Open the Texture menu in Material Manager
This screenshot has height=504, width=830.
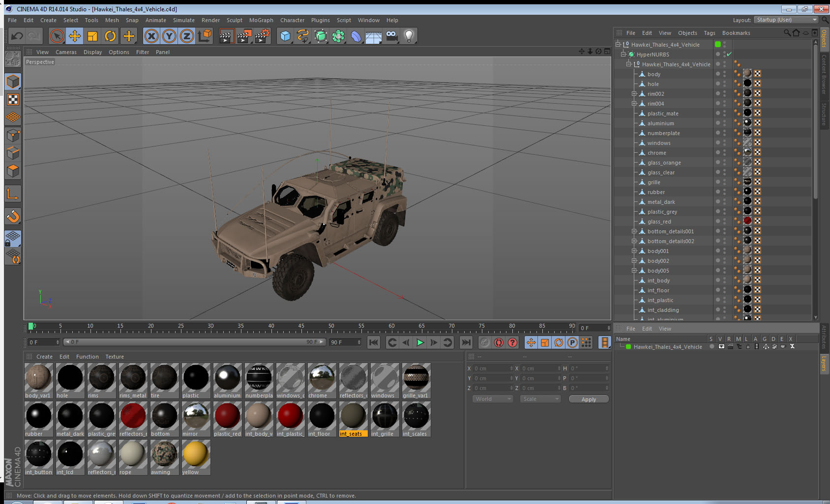(115, 357)
